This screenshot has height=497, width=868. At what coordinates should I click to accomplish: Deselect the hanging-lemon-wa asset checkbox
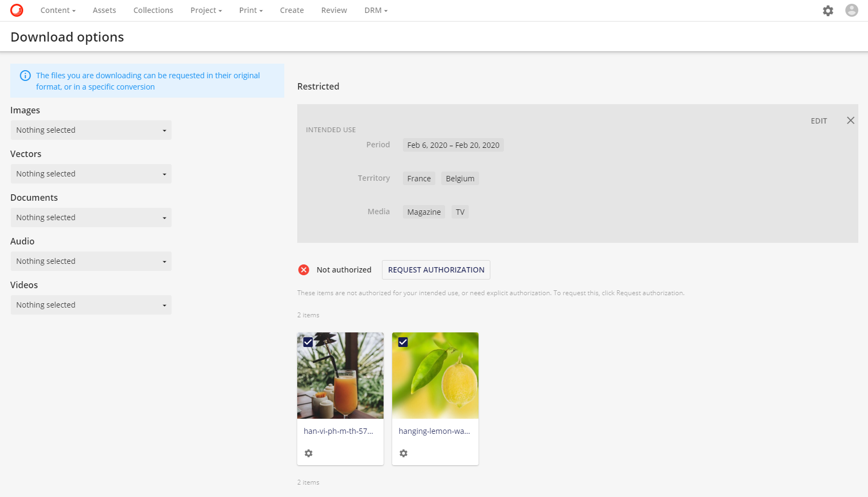(403, 342)
